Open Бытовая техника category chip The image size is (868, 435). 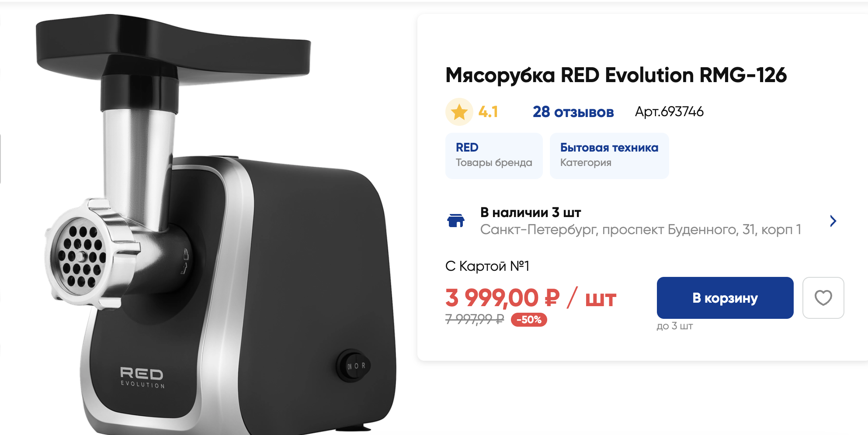609,155
